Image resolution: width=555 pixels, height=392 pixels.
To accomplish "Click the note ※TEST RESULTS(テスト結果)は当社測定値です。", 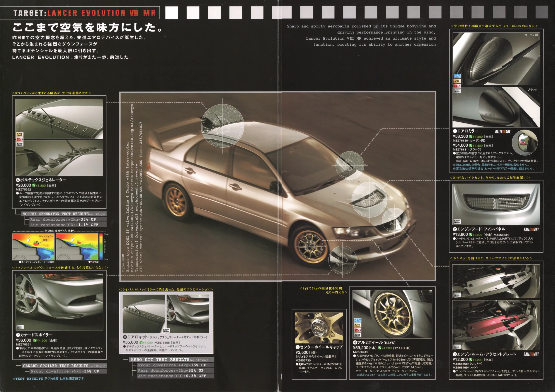I will coord(49,379).
